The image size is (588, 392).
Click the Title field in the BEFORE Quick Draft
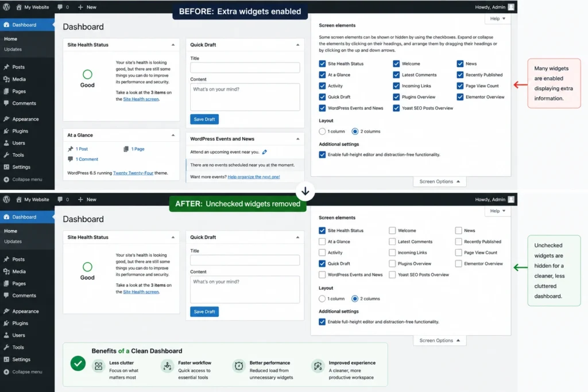245,68
